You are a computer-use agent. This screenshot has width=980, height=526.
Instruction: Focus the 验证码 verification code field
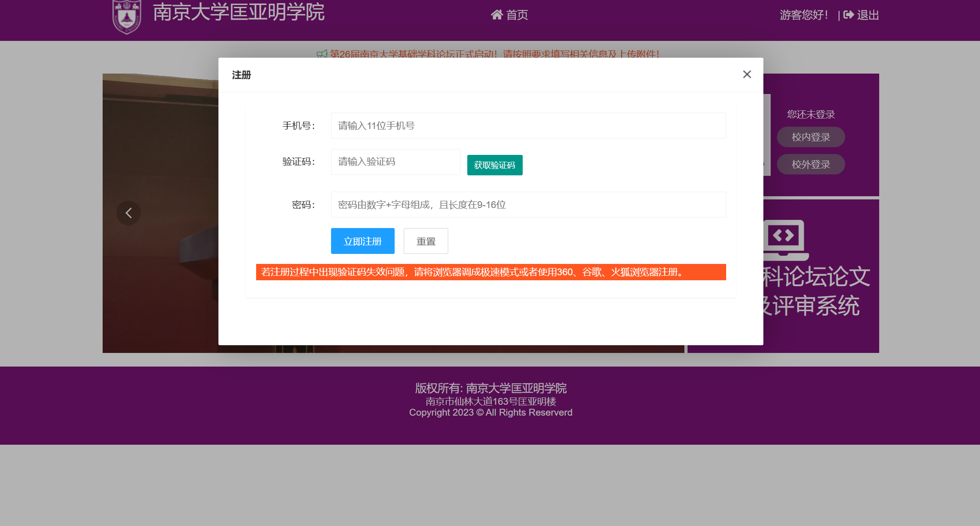pyautogui.click(x=395, y=162)
